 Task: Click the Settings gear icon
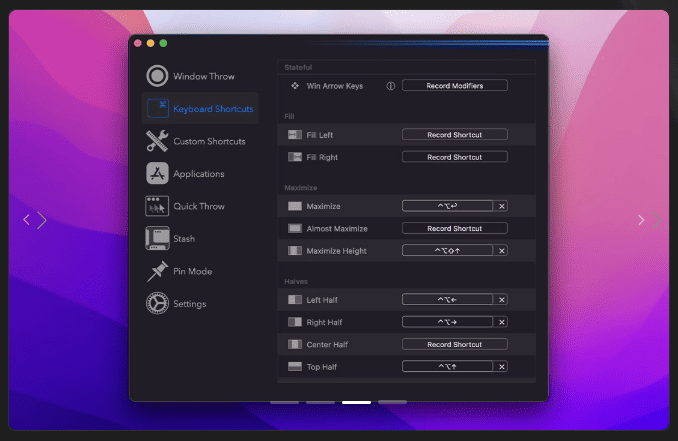point(157,304)
